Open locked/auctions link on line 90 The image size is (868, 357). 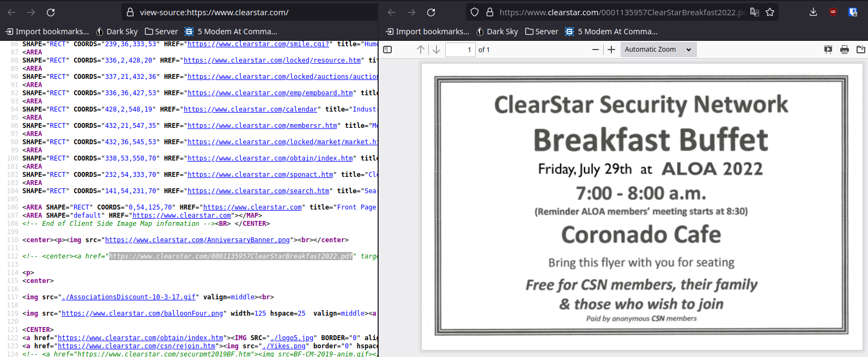tap(282, 77)
